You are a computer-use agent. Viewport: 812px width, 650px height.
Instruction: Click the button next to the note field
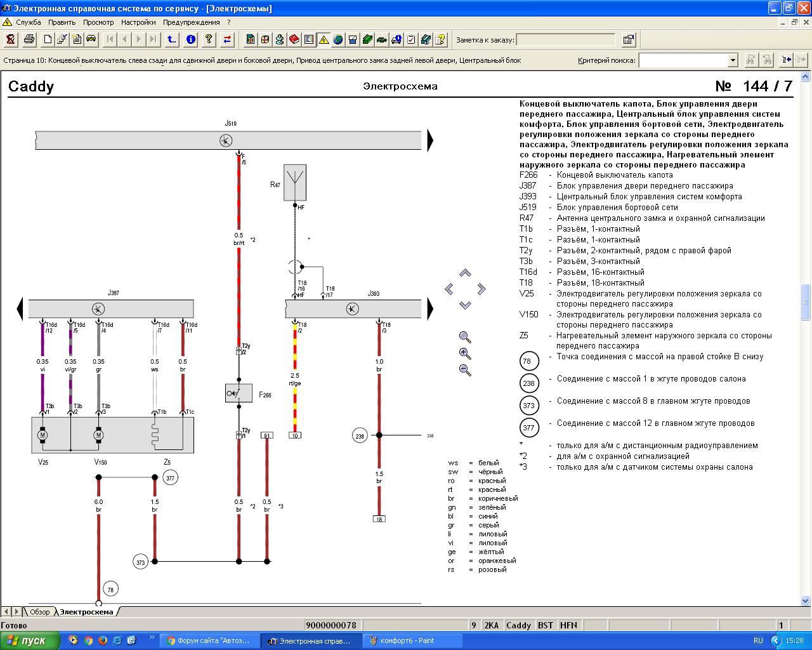coord(629,39)
